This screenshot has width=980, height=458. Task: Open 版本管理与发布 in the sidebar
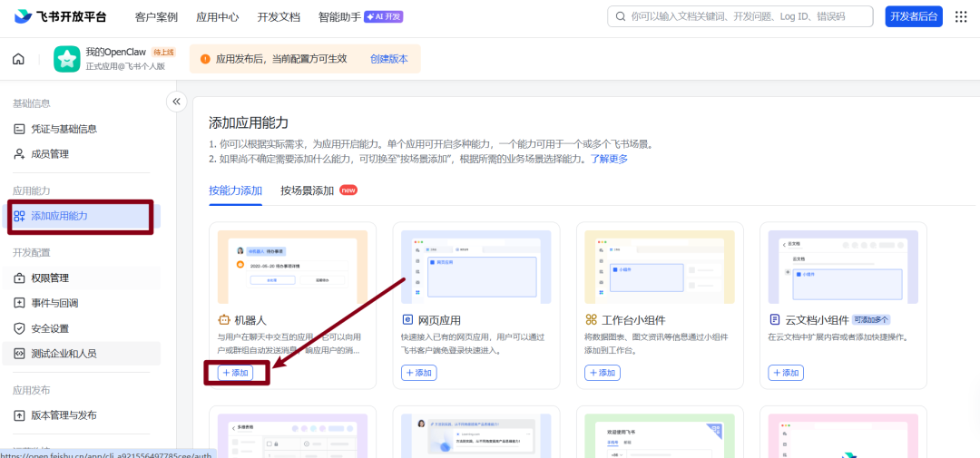point(64,415)
